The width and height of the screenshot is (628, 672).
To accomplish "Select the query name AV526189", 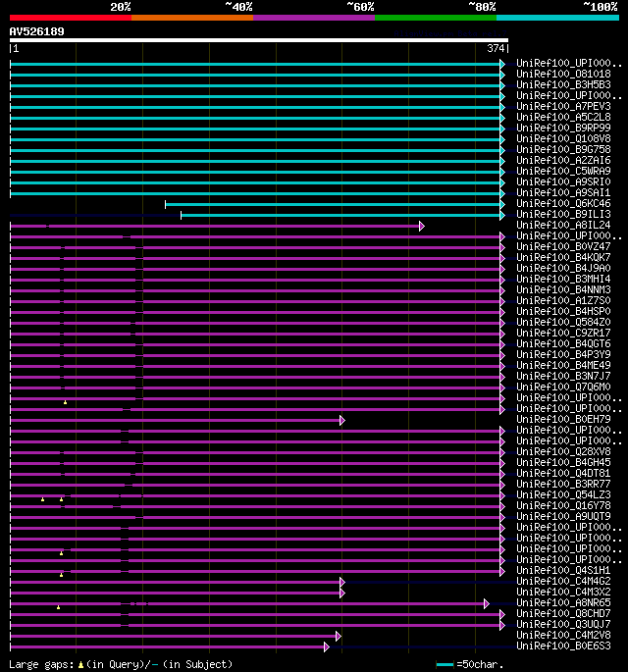I will click(37, 31).
